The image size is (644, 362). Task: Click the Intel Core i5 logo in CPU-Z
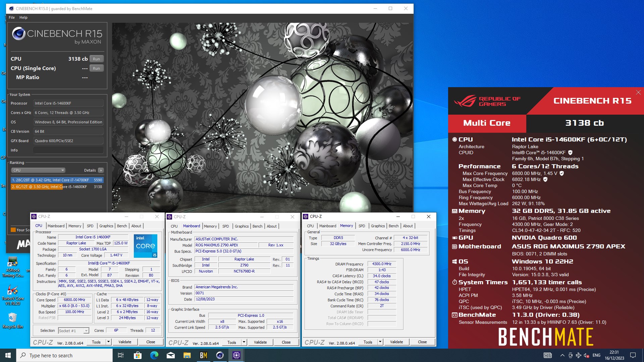[x=146, y=246]
